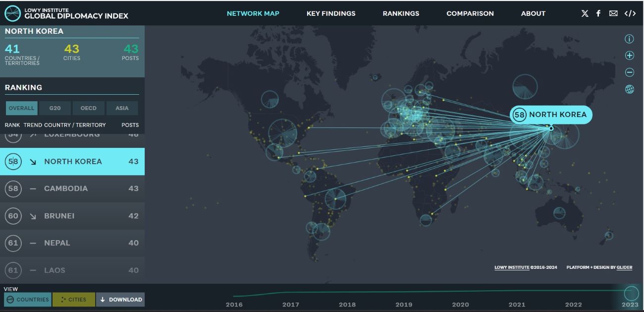Image resolution: width=644 pixels, height=312 pixels.
Task: Click the 2023 timeline handle
Action: point(631,293)
